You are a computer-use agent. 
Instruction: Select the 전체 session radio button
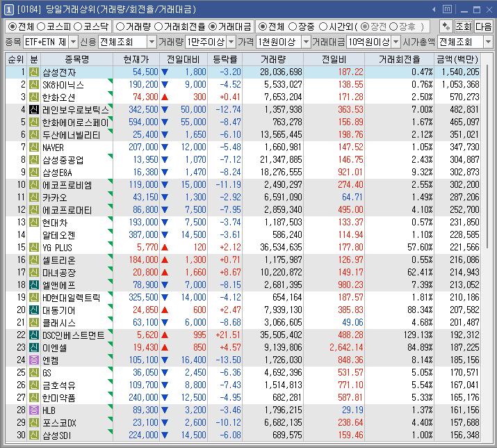pos(263,26)
